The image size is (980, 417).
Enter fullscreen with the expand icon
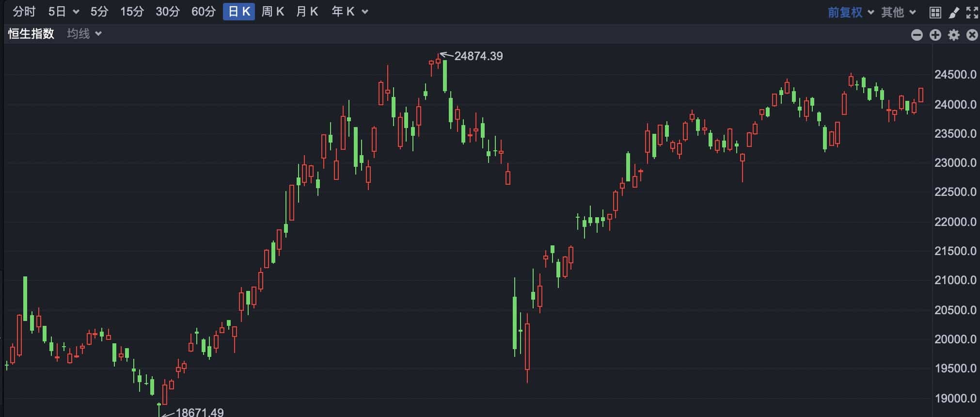click(x=972, y=13)
